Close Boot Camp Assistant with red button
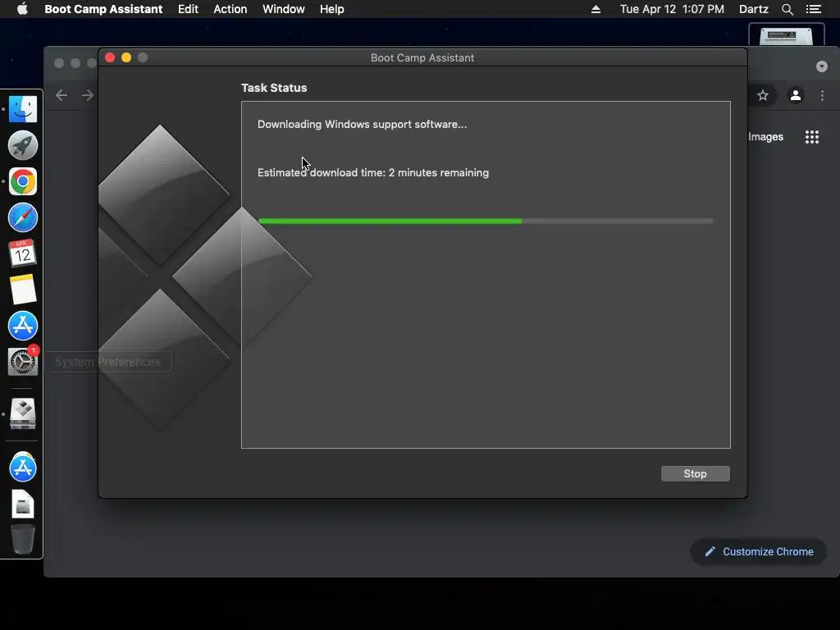 click(x=110, y=57)
